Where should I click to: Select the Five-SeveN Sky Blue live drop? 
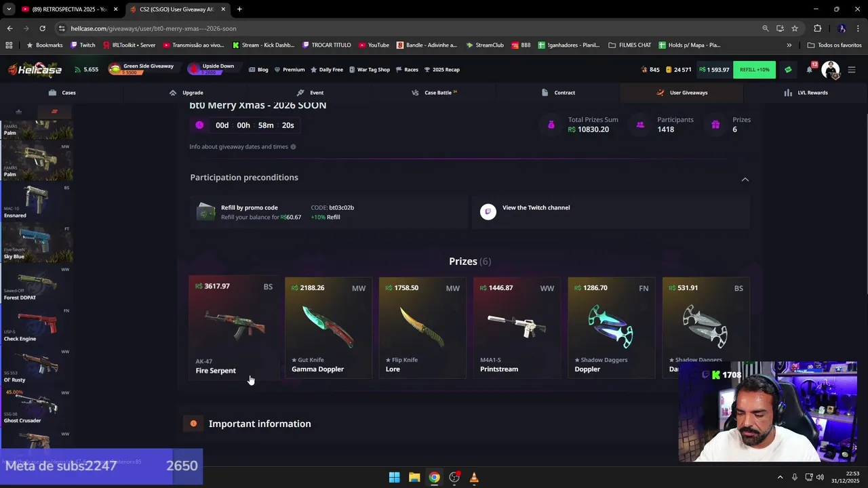[37, 243]
